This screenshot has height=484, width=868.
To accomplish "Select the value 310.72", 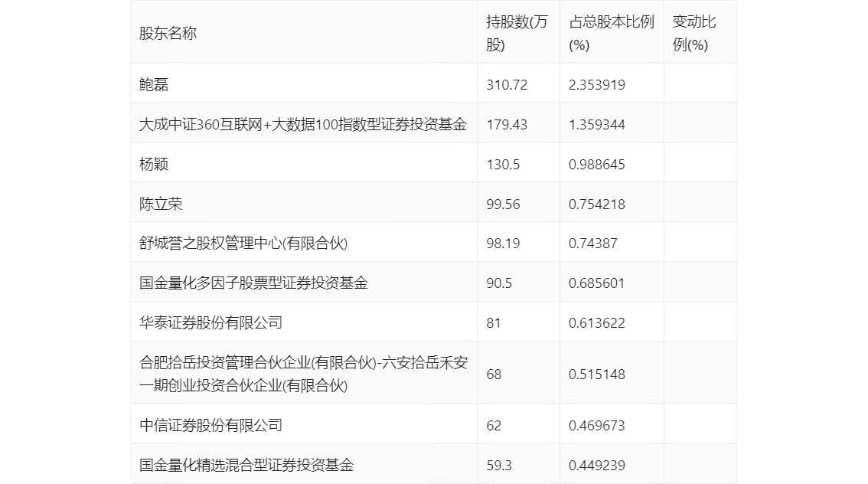I will (x=507, y=85).
